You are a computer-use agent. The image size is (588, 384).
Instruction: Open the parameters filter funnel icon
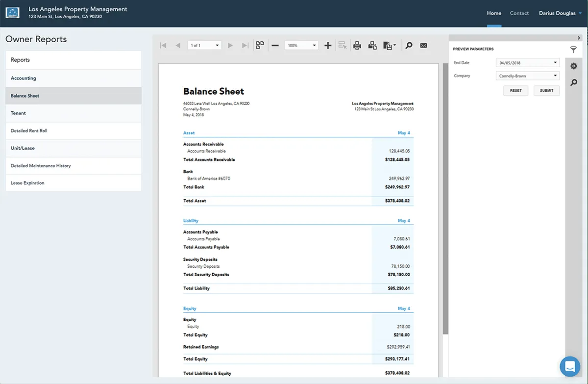point(573,50)
